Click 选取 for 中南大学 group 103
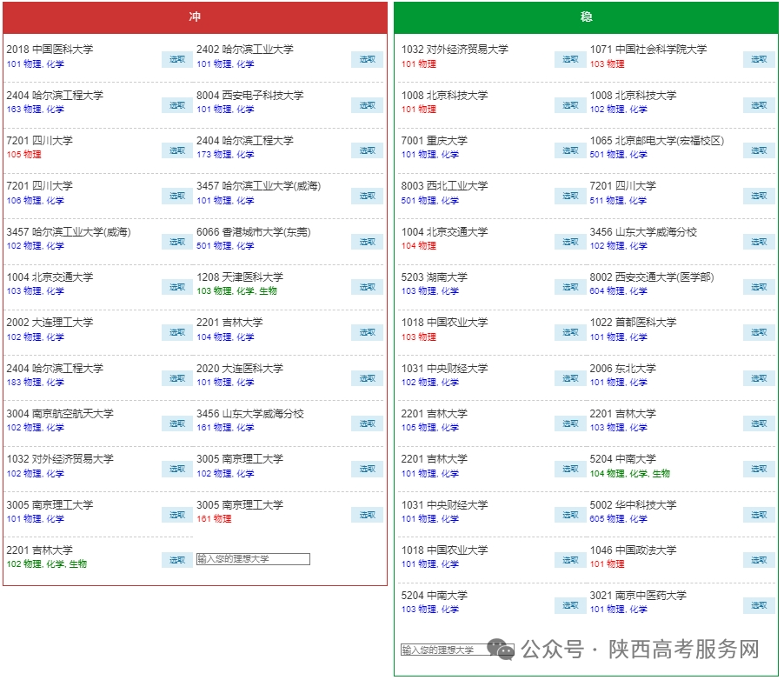Viewport: 784px width, 680px height. pyautogui.click(x=570, y=605)
